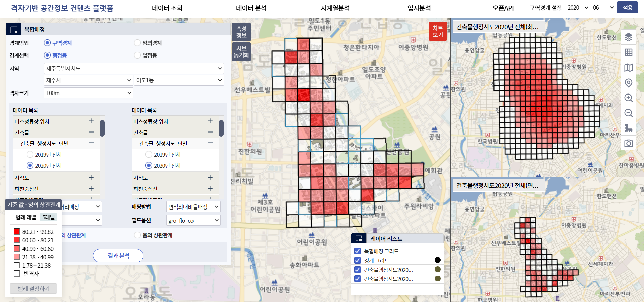The width and height of the screenshot is (644, 302).
Task: Capture the map with the camera icon
Action: pos(628,143)
